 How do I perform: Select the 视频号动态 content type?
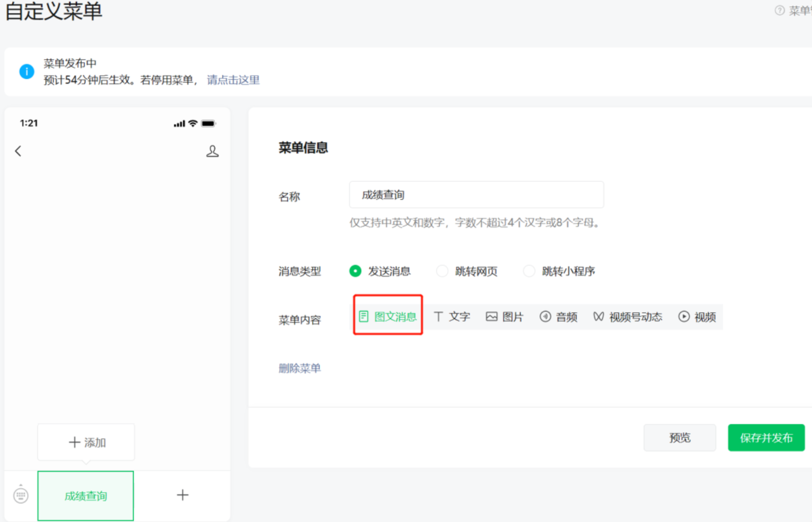click(x=627, y=317)
